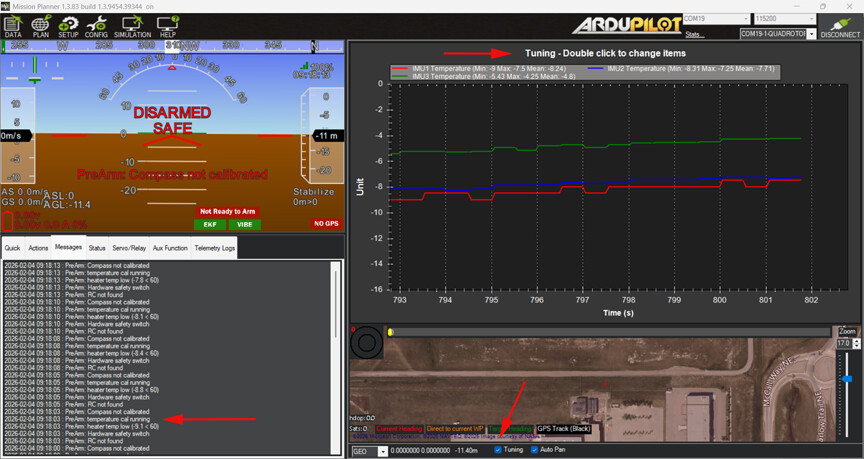The height and width of the screenshot is (459, 864).
Task: Uncheck the Auto Pan checkbox
Action: click(534, 450)
